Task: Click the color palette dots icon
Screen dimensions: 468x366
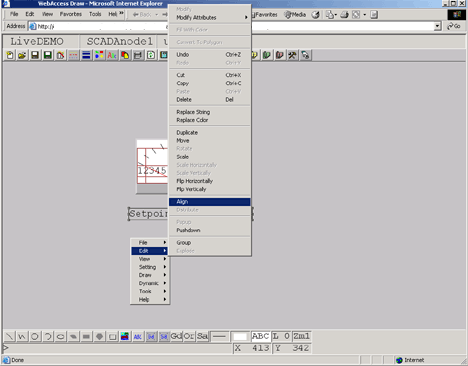Action: 99,55
